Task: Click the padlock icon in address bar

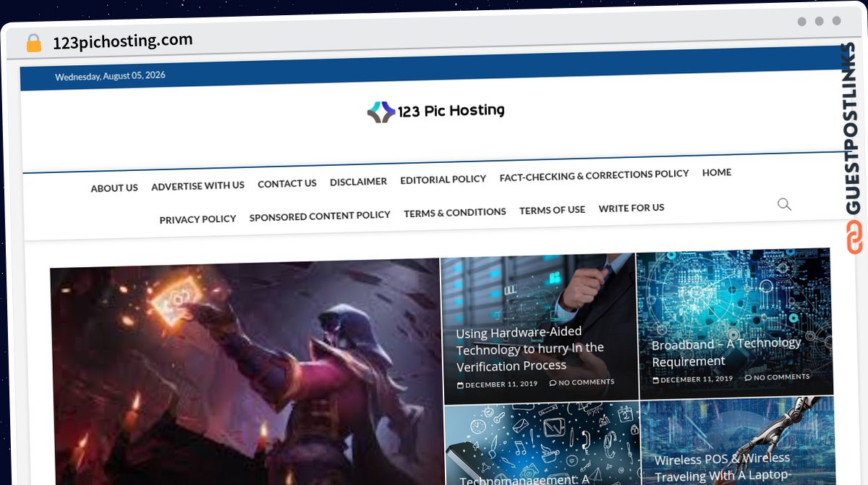Action: pyautogui.click(x=33, y=43)
